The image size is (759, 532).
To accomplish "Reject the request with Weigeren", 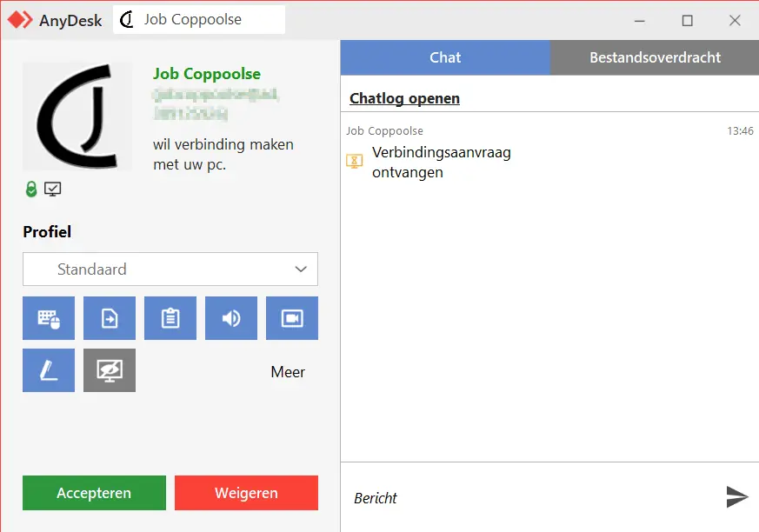I will (x=246, y=493).
